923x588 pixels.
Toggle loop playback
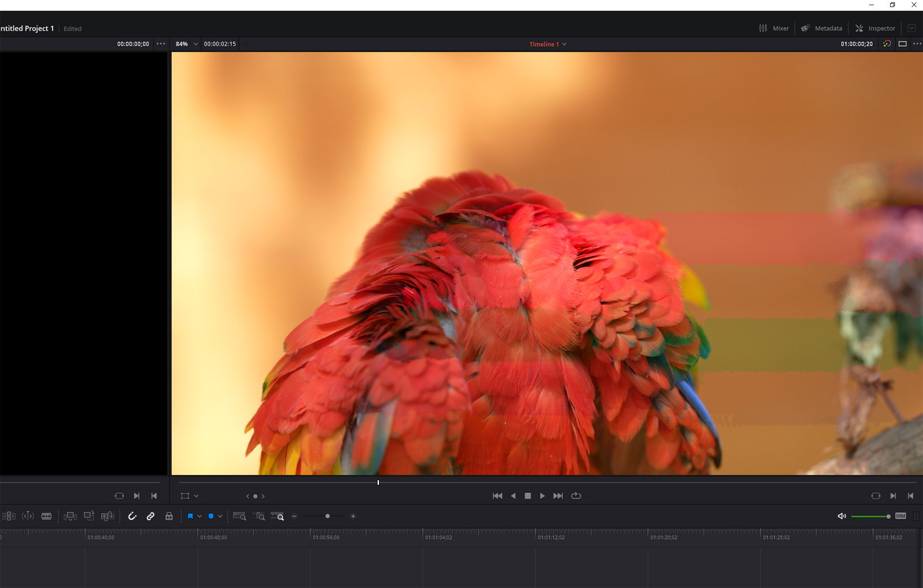tap(576, 496)
